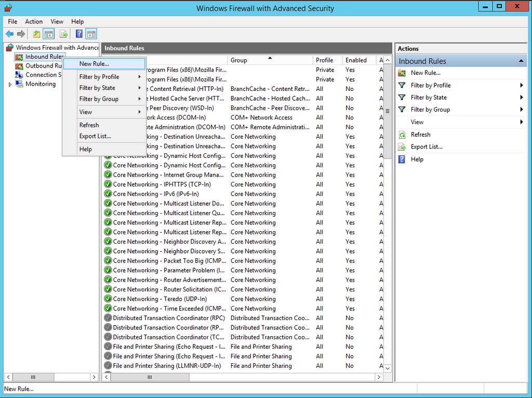Click the tree pane scroll right arrow
The image size is (532, 398).
[94, 377]
